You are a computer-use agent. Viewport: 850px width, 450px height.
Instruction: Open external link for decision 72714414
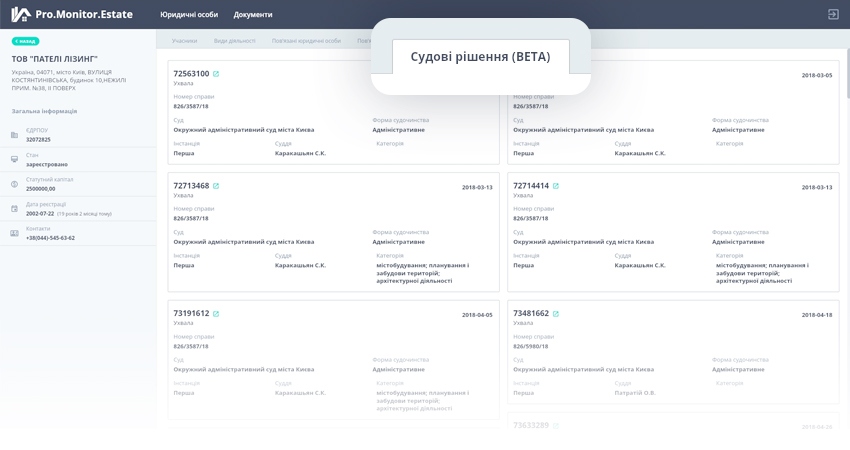click(x=556, y=186)
